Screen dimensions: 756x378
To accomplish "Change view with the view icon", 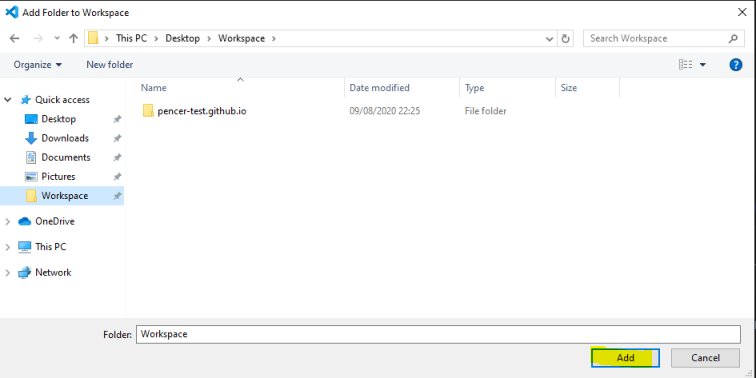I will 685,65.
